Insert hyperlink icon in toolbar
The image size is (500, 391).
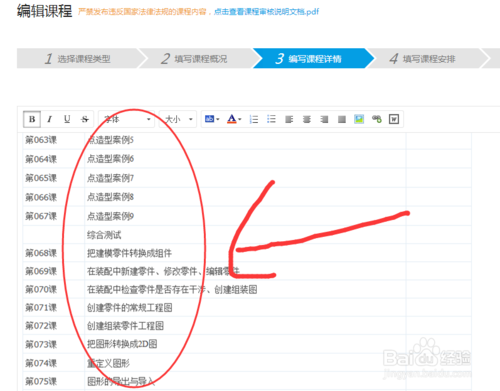tap(377, 119)
